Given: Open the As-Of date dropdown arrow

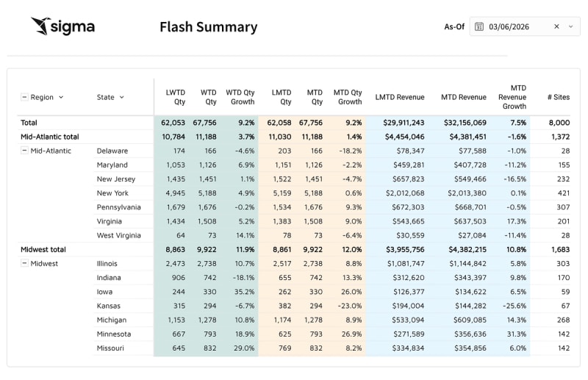Looking at the screenshot, I should coord(570,26).
